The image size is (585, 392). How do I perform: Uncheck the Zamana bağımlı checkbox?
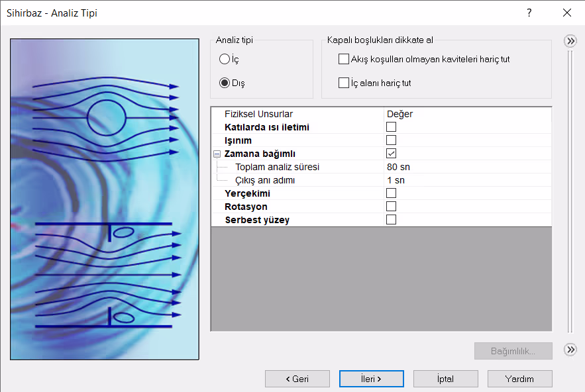coord(391,154)
